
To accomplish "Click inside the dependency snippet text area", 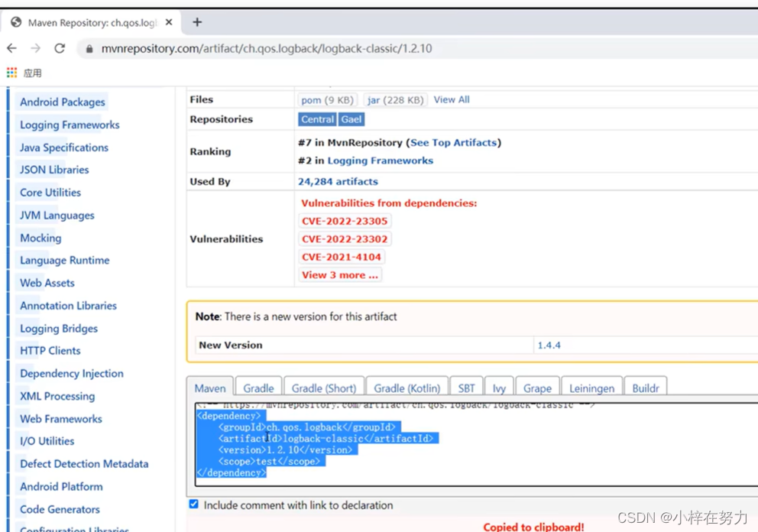I will (476, 444).
